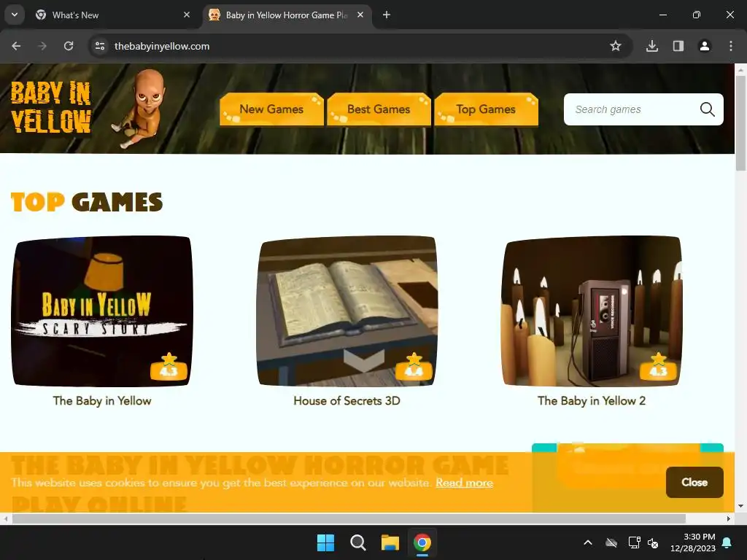Open Windows taskbar search
Image resolution: width=747 pixels, height=560 pixels.
[357, 542]
